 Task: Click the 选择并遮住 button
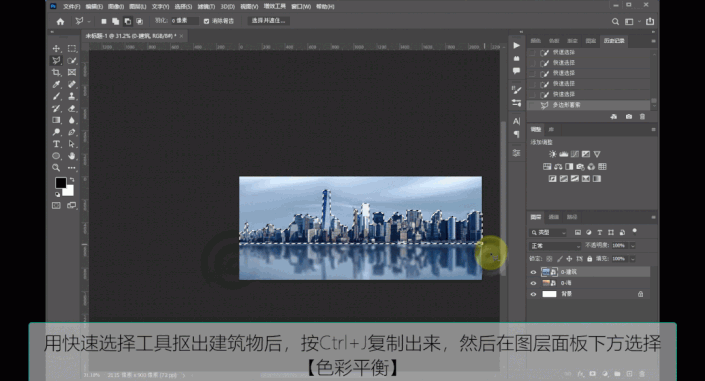click(x=268, y=21)
